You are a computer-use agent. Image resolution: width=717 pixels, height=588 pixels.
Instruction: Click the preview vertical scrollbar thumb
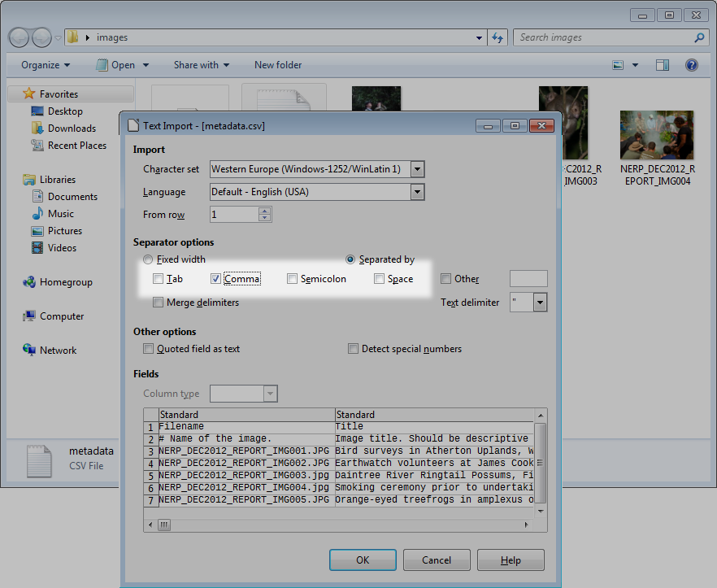540,463
